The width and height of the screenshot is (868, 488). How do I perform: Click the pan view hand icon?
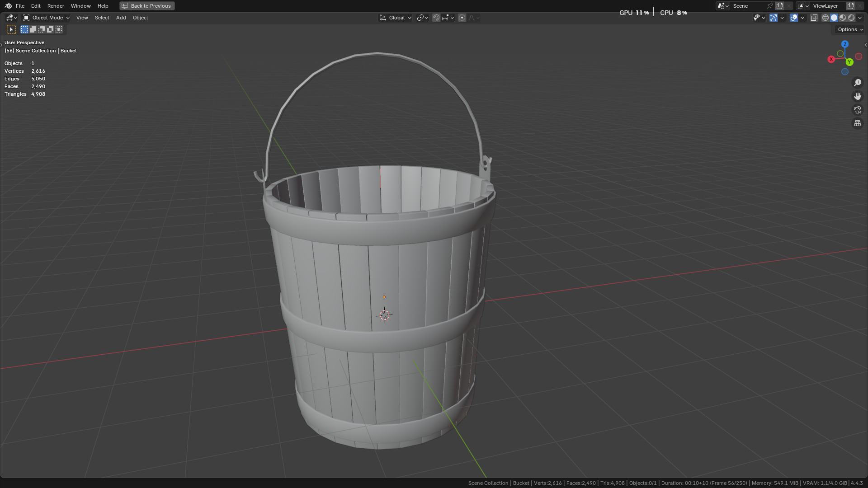858,96
